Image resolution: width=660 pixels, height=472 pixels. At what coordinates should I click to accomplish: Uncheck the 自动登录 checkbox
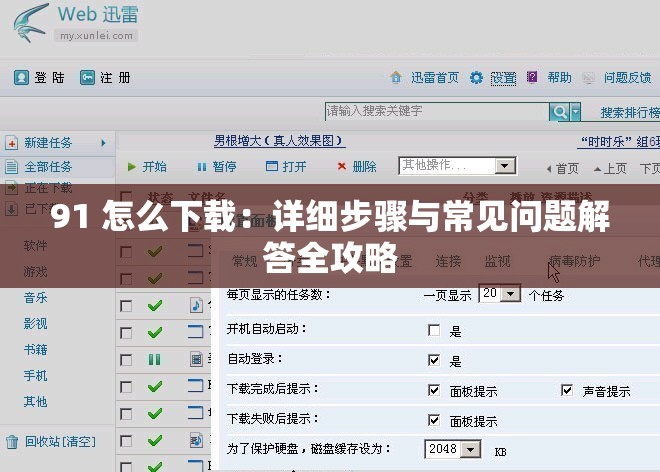(x=434, y=360)
